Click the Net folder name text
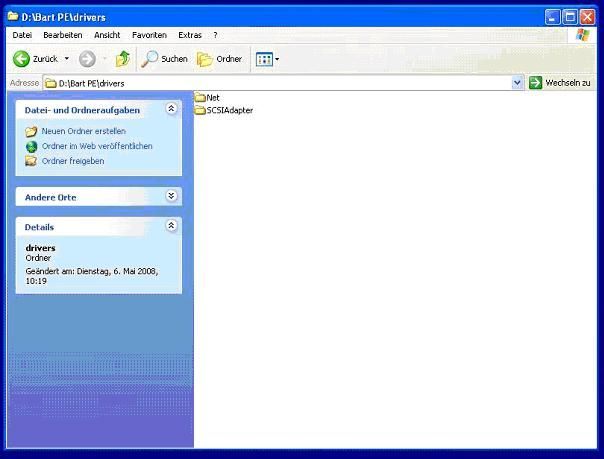 pos(213,98)
